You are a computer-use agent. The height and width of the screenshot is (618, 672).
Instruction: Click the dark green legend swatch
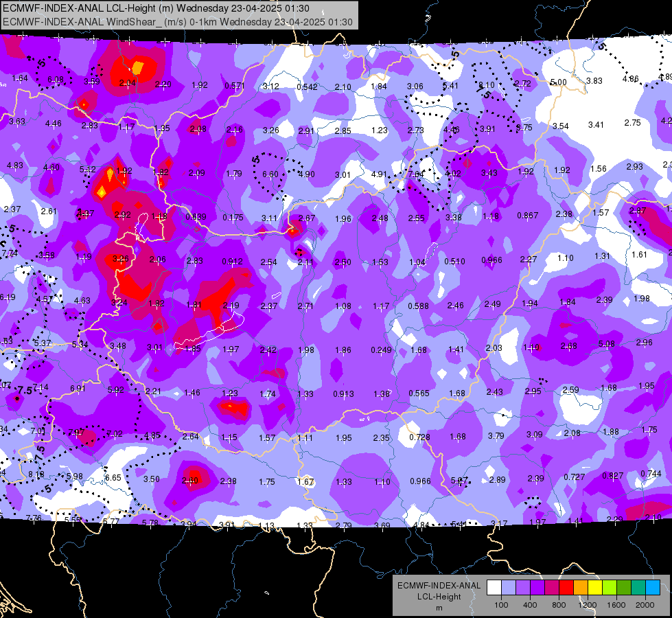point(623,587)
